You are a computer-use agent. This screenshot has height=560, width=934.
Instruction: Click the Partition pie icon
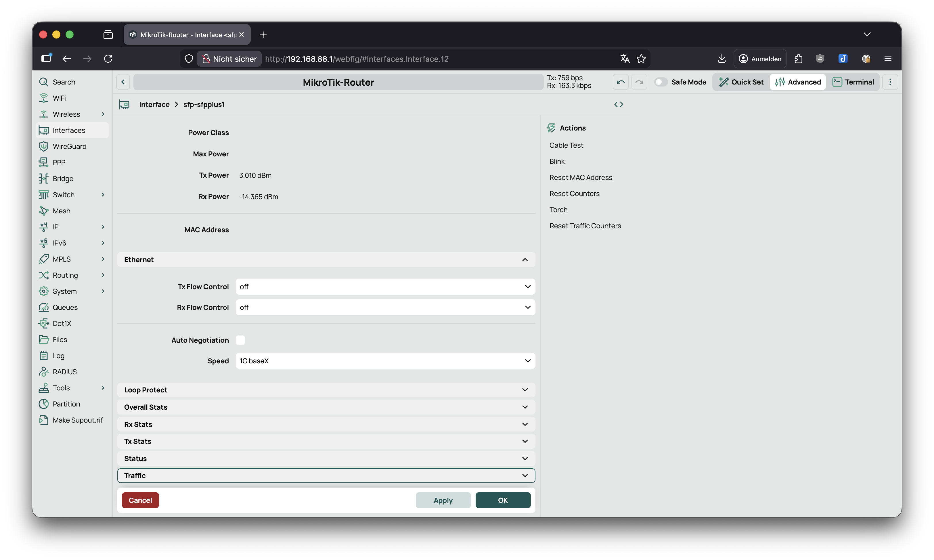[x=44, y=404]
